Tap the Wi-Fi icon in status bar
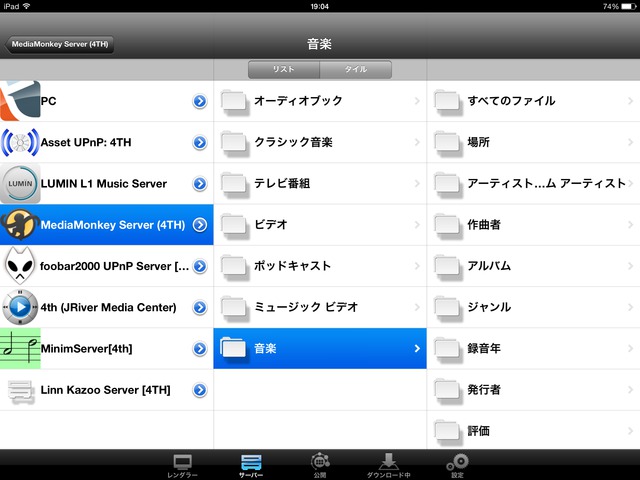Viewport: 640px width, 480px height. [27, 6]
